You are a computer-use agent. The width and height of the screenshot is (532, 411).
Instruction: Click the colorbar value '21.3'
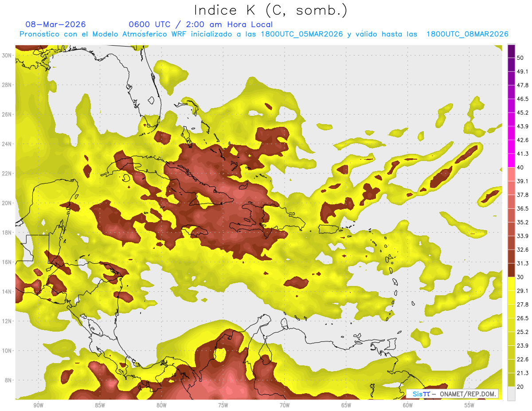click(523, 373)
